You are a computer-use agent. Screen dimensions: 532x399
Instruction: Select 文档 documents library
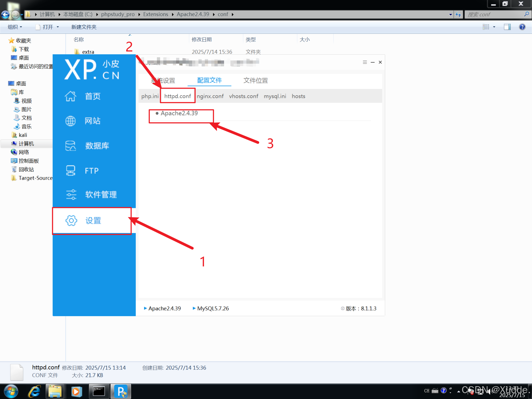coord(23,118)
